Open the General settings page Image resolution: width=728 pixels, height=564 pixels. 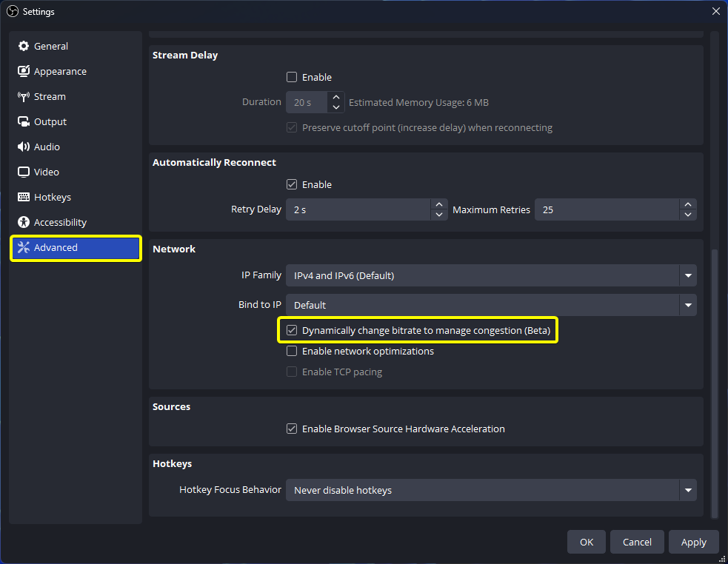click(x=76, y=46)
